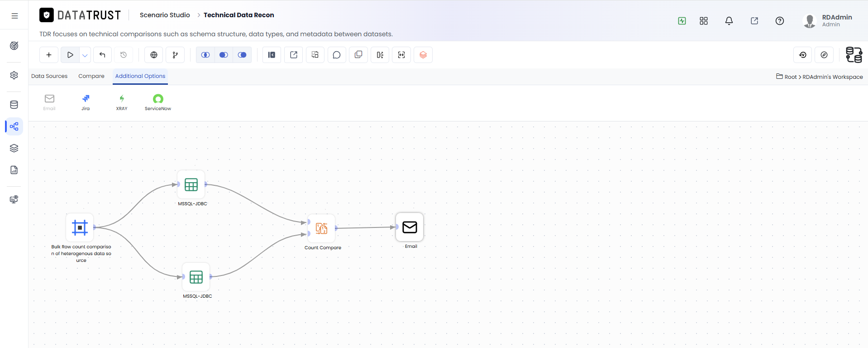The image size is (868, 348).
Task: Select the Jira integration icon
Action: 86,102
